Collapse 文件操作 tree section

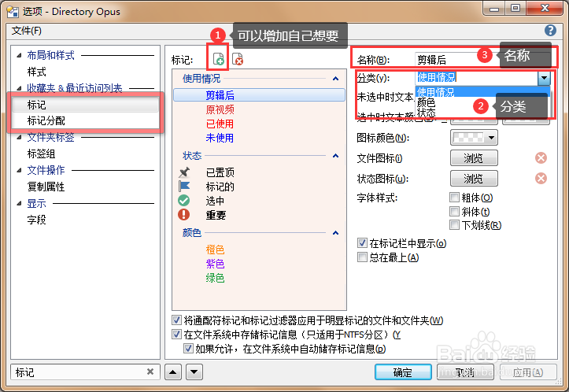[x=19, y=170]
